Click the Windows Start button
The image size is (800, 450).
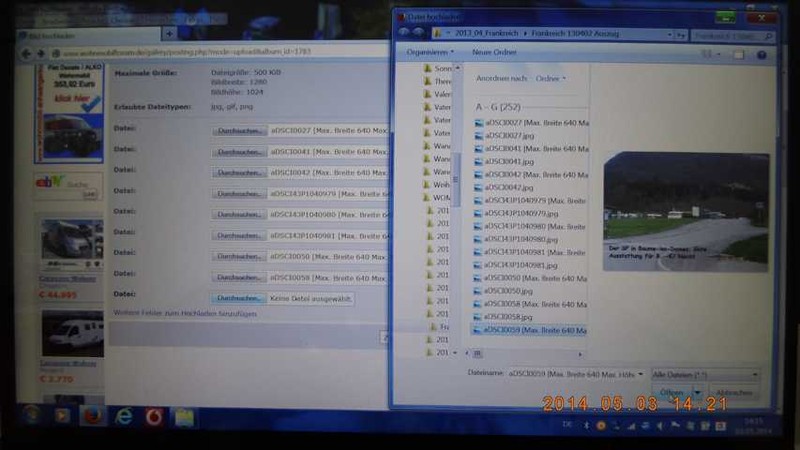point(31,415)
